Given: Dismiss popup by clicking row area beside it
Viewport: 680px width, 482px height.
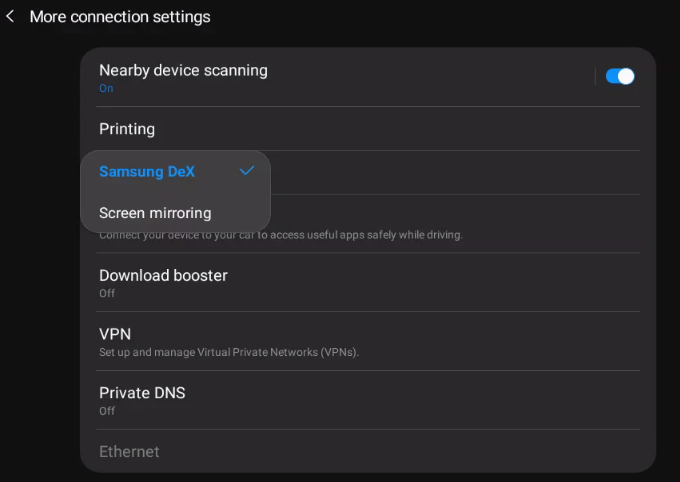Looking at the screenshot, I should click(455, 173).
